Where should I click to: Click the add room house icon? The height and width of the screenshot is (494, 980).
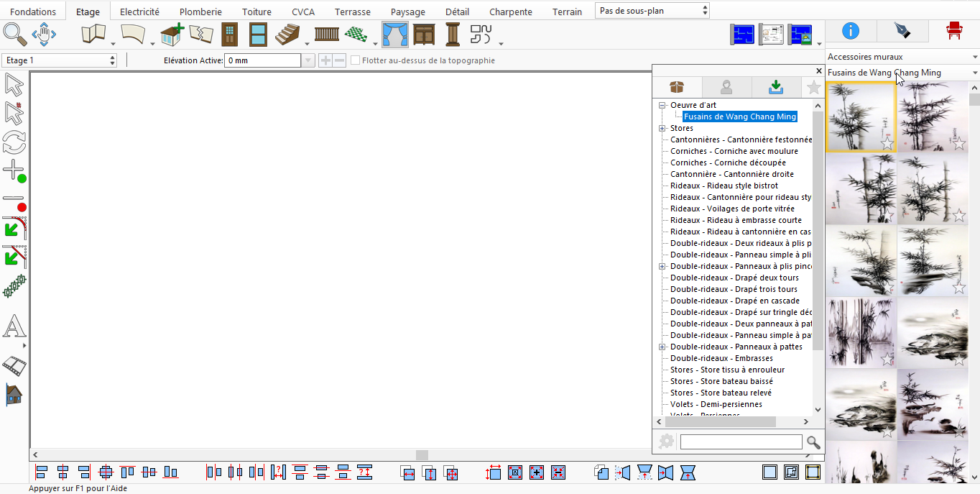[172, 34]
